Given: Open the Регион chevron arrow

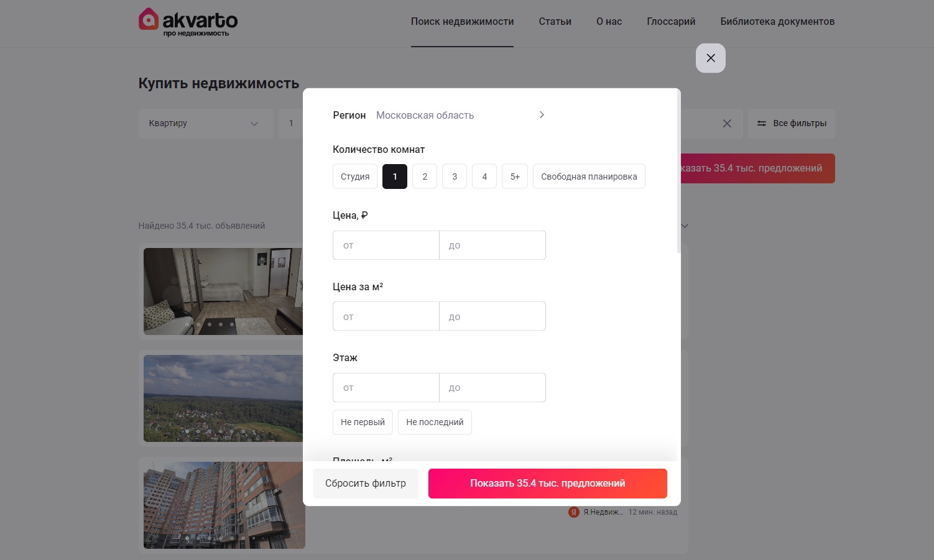Looking at the screenshot, I should click(542, 115).
